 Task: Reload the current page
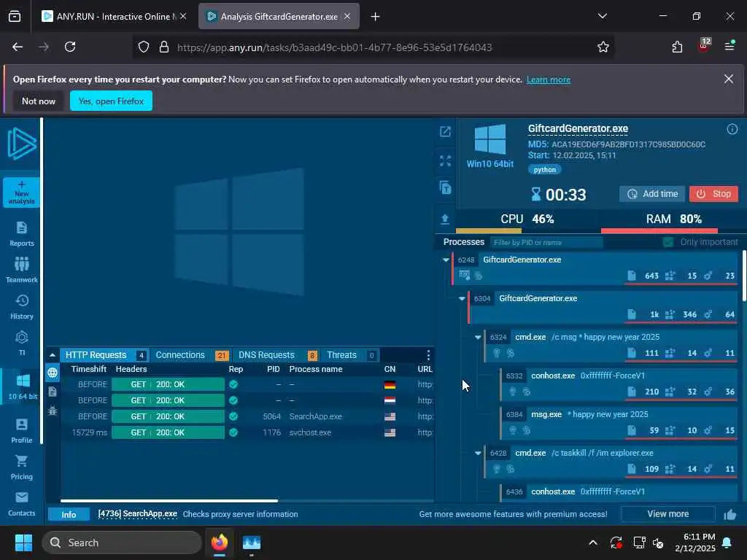(x=70, y=47)
